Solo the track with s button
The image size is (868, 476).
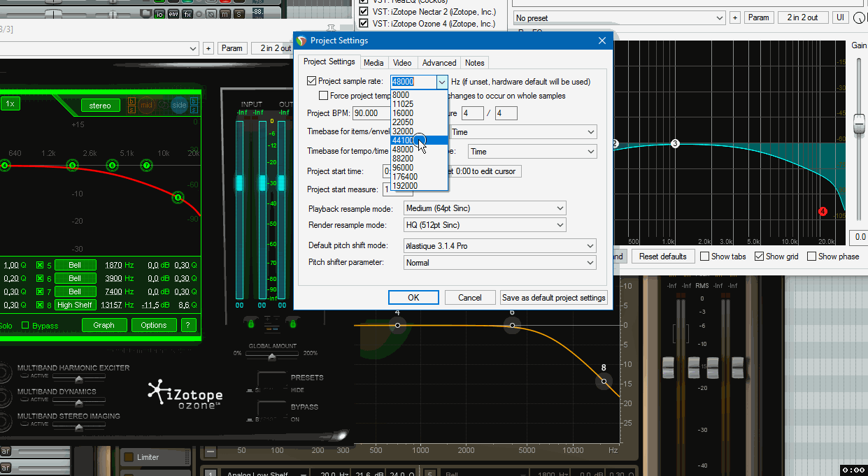coord(239,13)
